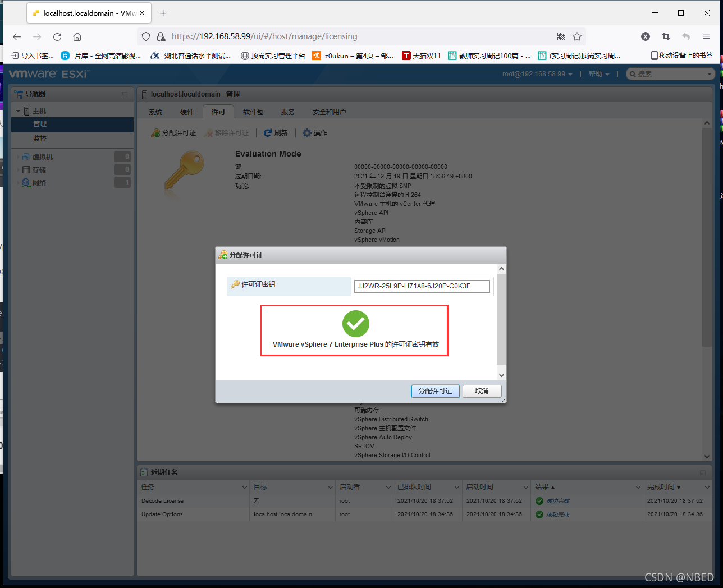Open 启动者 column dropdown arrow

[388, 488]
